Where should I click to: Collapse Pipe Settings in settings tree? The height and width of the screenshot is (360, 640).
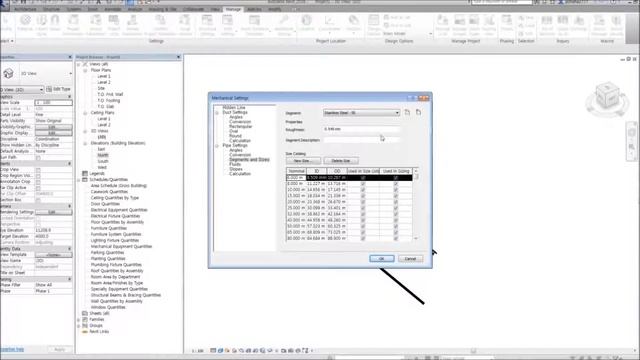coord(217,146)
